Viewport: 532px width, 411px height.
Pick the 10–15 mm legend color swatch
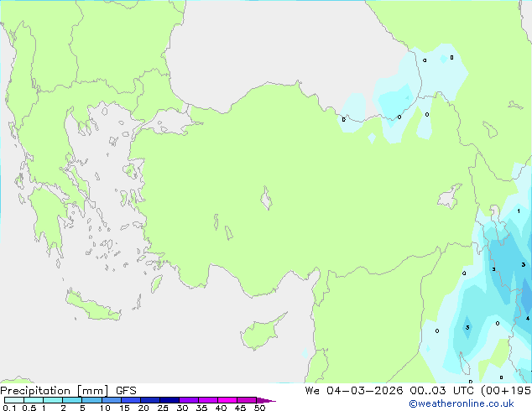click(x=112, y=400)
